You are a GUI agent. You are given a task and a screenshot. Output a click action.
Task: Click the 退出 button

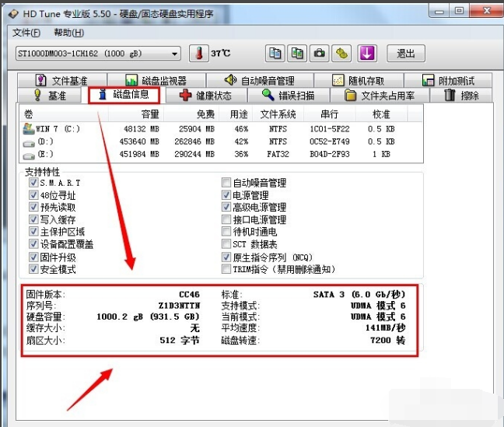point(405,54)
